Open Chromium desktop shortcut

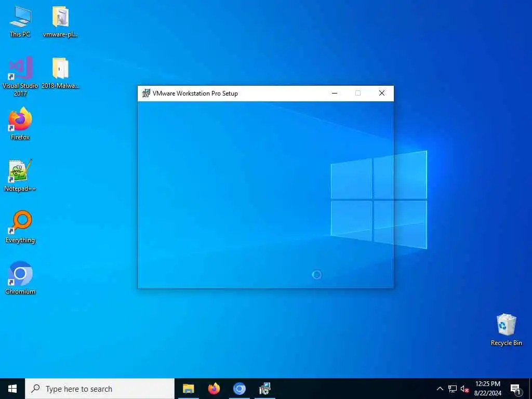20,278
